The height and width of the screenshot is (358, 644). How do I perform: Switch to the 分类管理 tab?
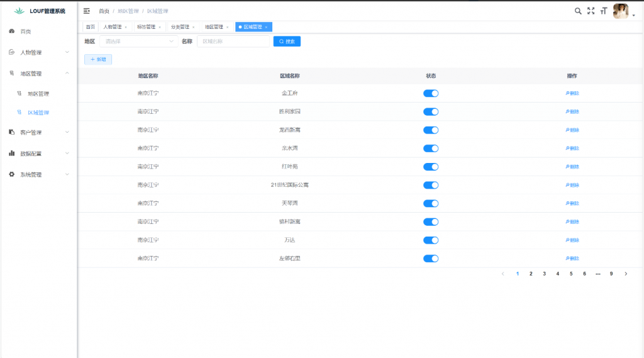(x=180, y=27)
